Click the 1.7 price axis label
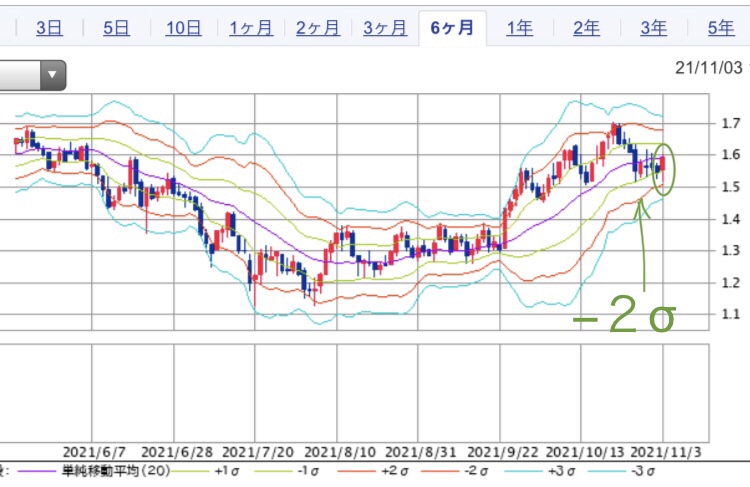Screen dimensions: 750x487 point(730,123)
